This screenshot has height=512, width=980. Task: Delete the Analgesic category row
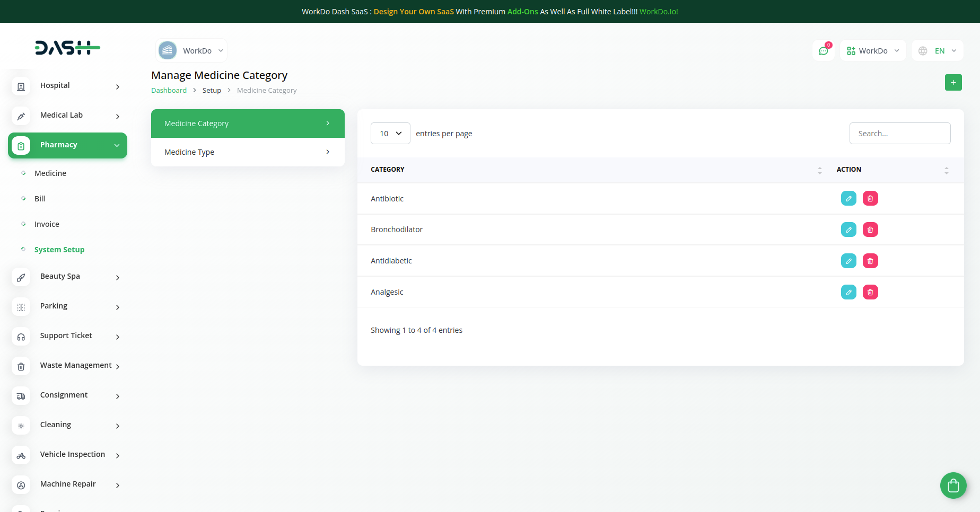coord(870,292)
